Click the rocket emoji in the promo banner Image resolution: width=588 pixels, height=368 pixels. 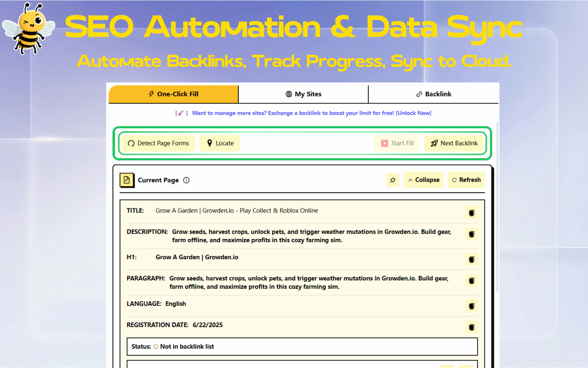pyautogui.click(x=181, y=113)
